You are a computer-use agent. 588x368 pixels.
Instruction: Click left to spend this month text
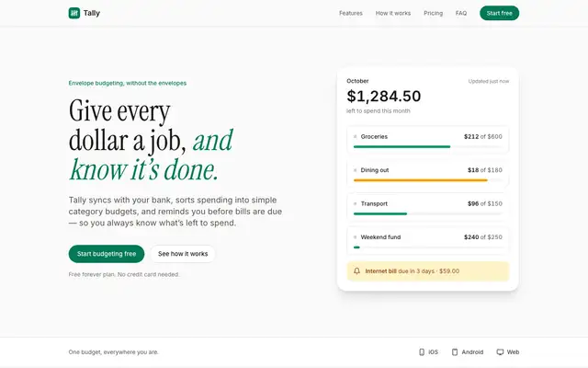click(378, 110)
